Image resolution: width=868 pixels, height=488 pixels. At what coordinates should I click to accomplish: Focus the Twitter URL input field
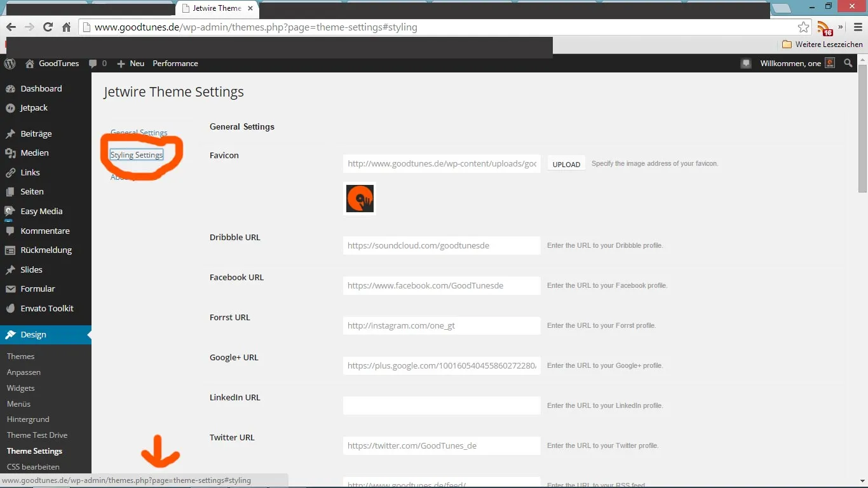coord(442,445)
